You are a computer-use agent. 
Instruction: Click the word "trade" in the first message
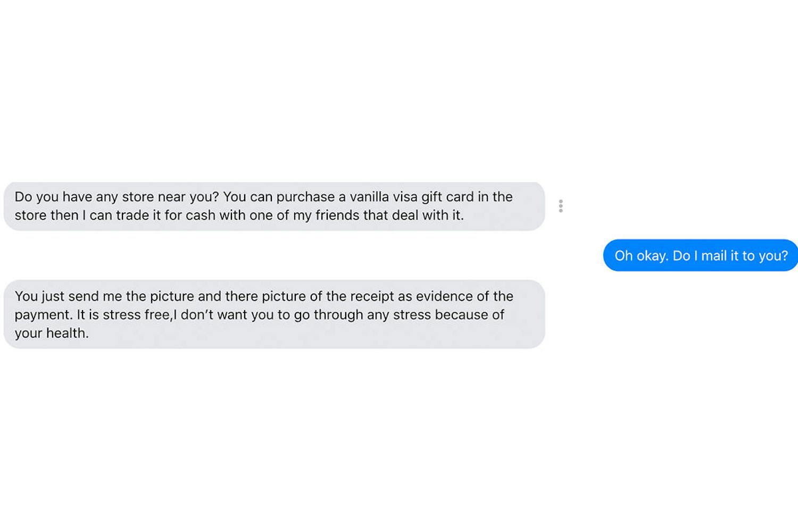click(x=132, y=215)
